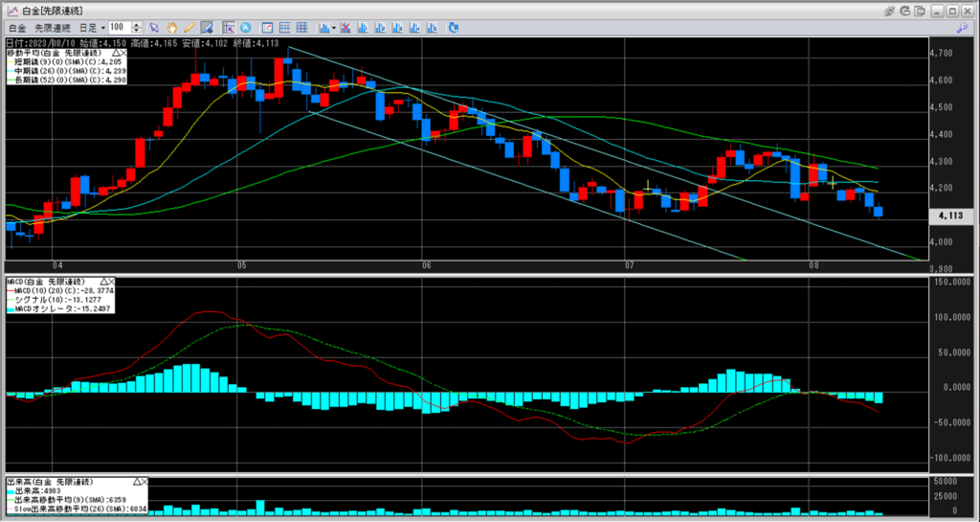Open the 白金 commodity menu
This screenshot has height=522, width=980.
click(15, 28)
